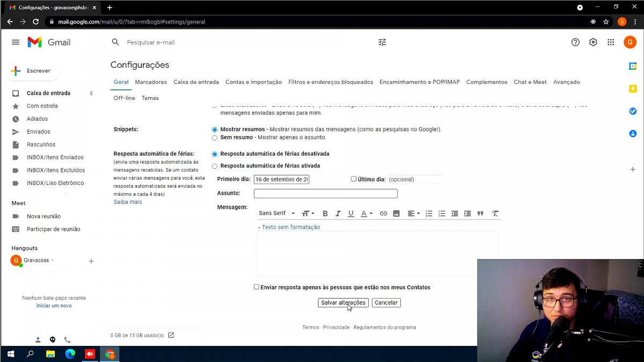Switch to the Marcadores settings tab
The image size is (644, 362).
(151, 82)
